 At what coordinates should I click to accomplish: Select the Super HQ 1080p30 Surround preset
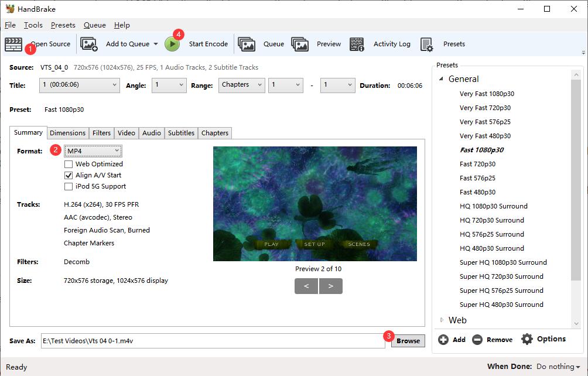503,262
